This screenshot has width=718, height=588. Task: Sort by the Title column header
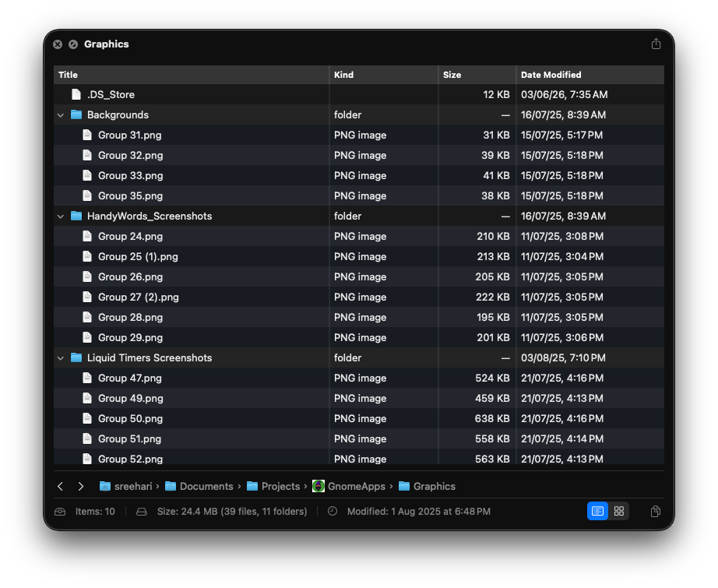[x=192, y=75]
